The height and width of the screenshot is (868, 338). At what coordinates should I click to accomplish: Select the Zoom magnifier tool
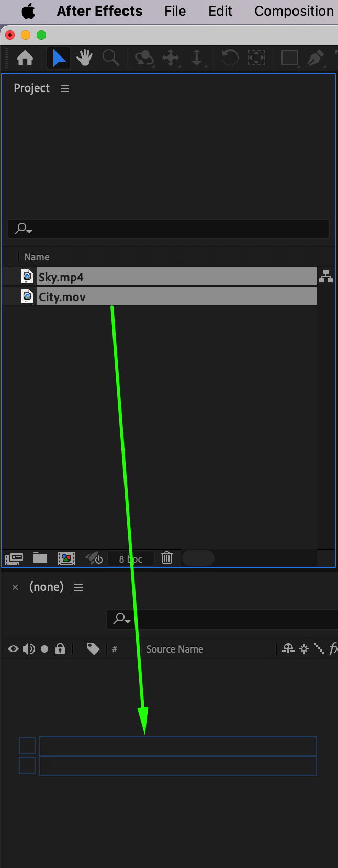click(110, 58)
